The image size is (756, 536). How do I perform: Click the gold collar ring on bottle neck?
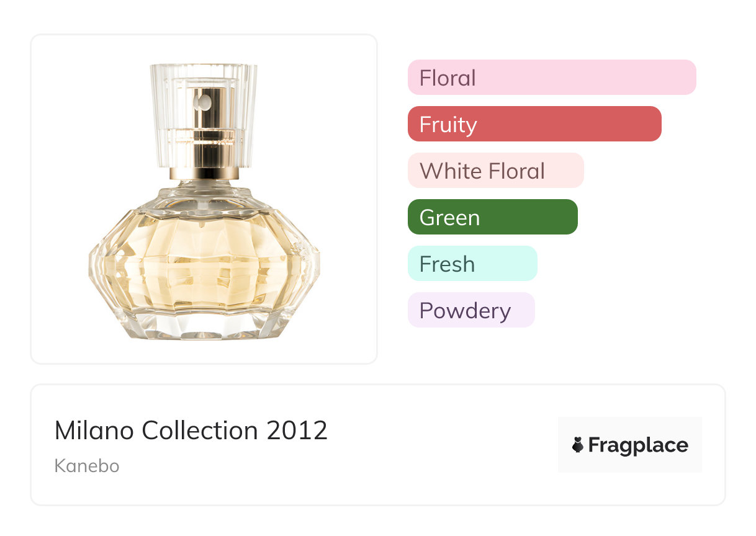coord(204,172)
